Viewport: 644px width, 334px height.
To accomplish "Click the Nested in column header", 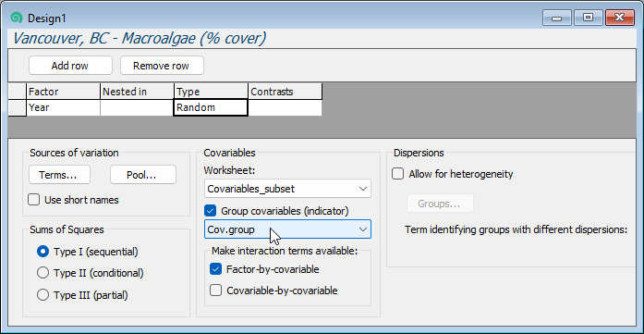I will 137,92.
